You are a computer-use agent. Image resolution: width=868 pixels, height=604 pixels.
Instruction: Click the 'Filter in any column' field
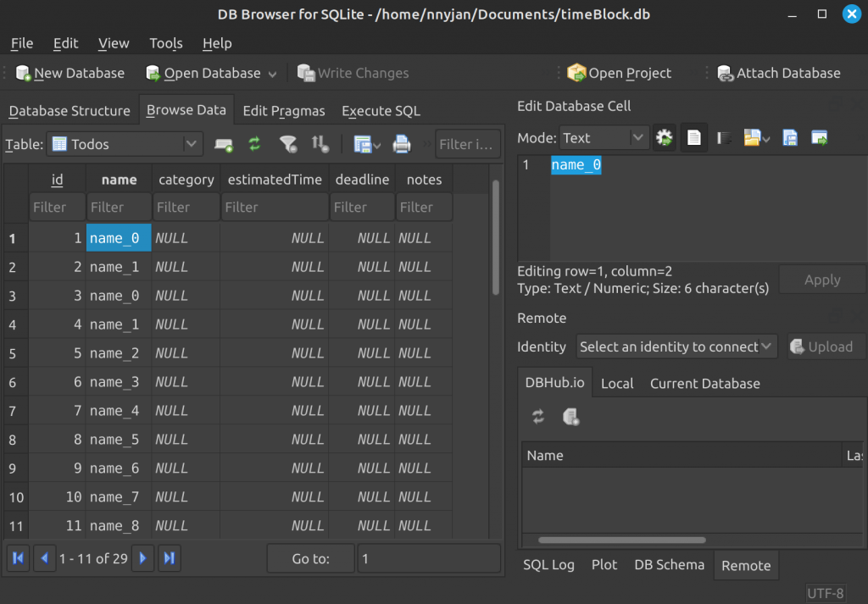[x=468, y=144]
